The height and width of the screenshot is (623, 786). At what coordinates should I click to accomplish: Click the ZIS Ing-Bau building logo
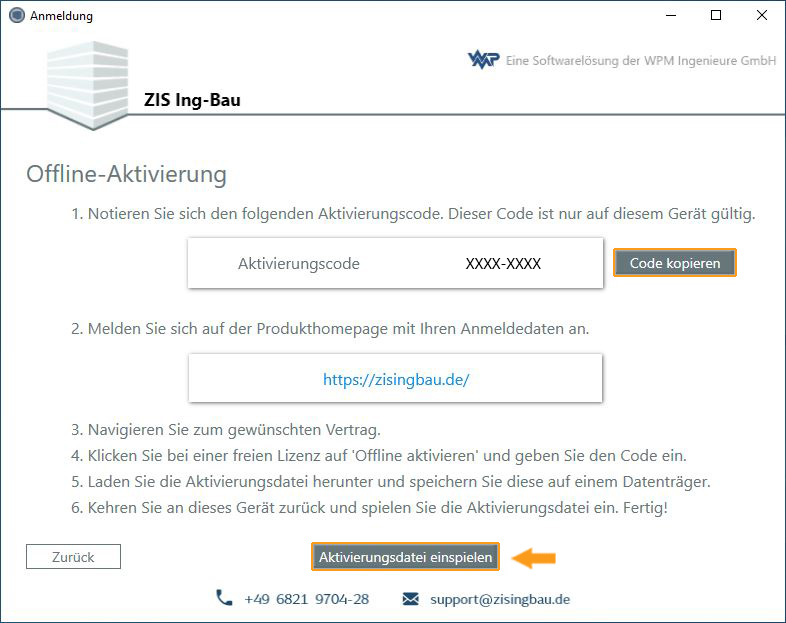coord(88,85)
